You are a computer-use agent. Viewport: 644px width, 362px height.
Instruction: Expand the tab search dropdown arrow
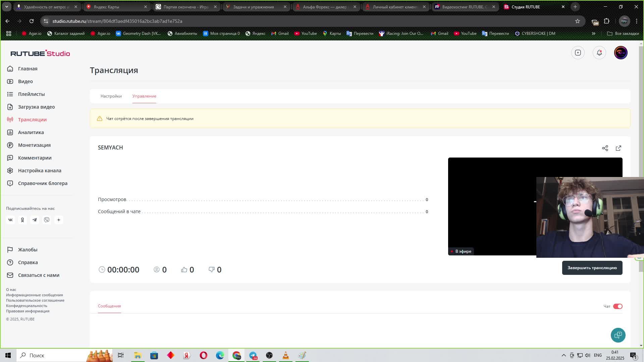point(6,7)
